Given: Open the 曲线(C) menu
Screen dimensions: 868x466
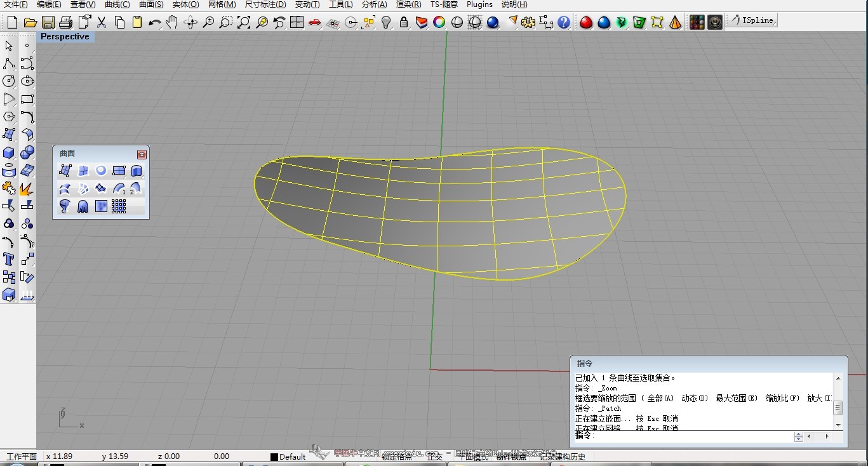Looking at the screenshot, I should tap(117, 4).
